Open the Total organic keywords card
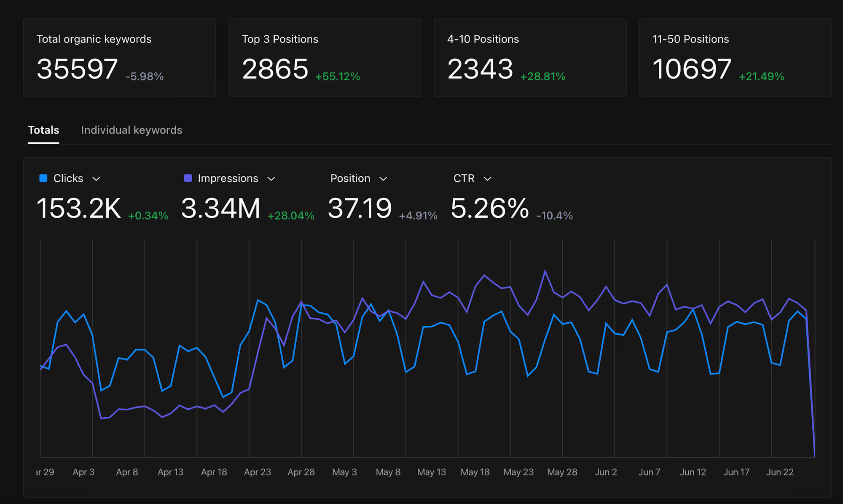843x504 pixels. click(x=120, y=57)
